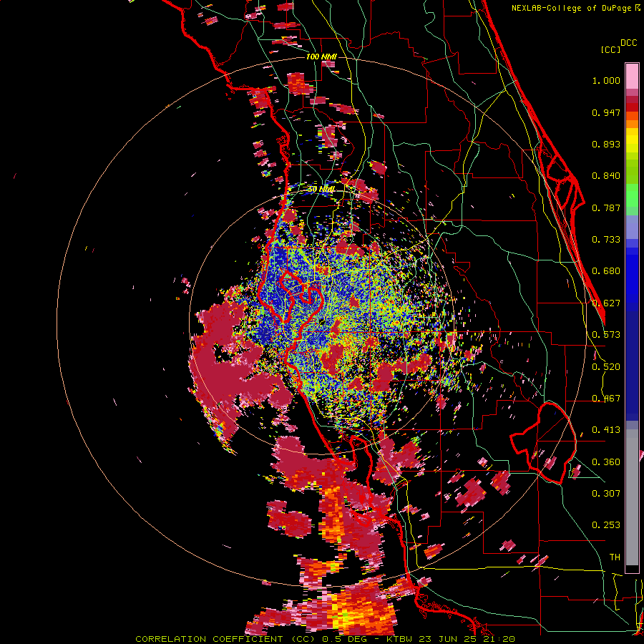Click the 0.253 legend value
The height and width of the screenshot is (644, 644).
click(606, 525)
